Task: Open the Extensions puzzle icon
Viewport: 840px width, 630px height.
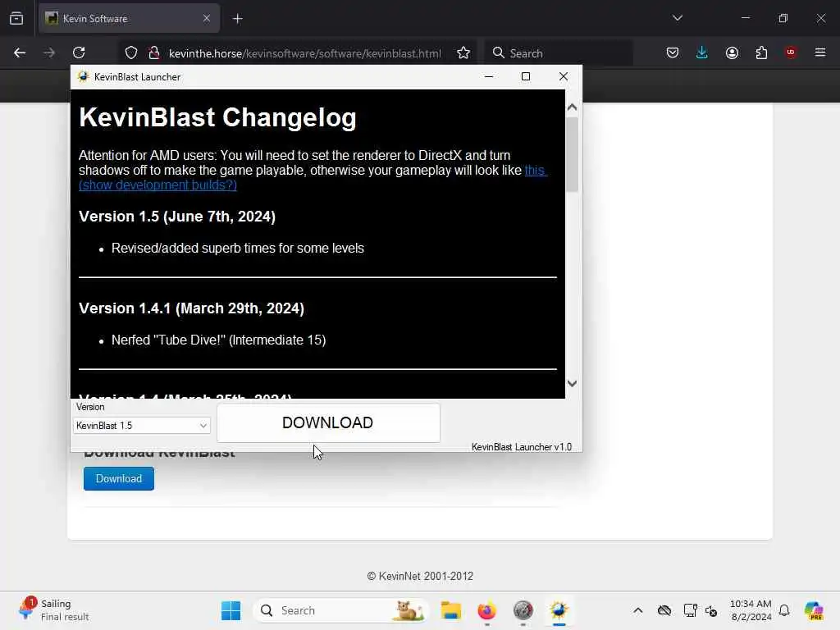Action: 761,52
